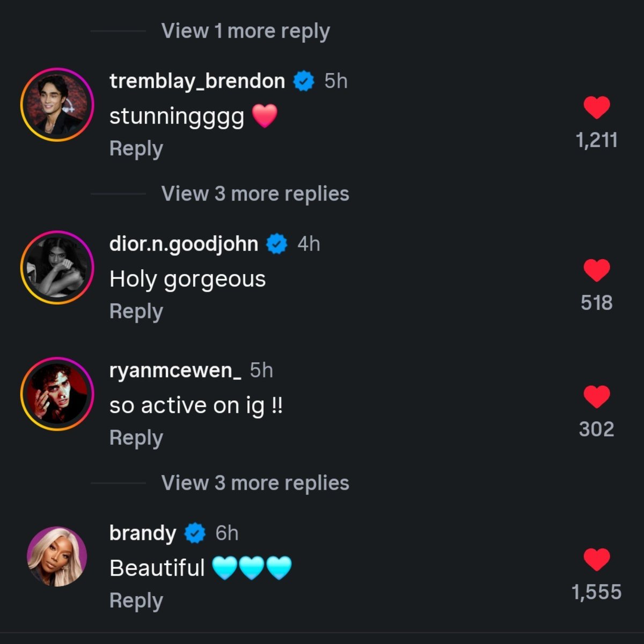Reply to 'so active on ig !!' comment

click(x=136, y=438)
